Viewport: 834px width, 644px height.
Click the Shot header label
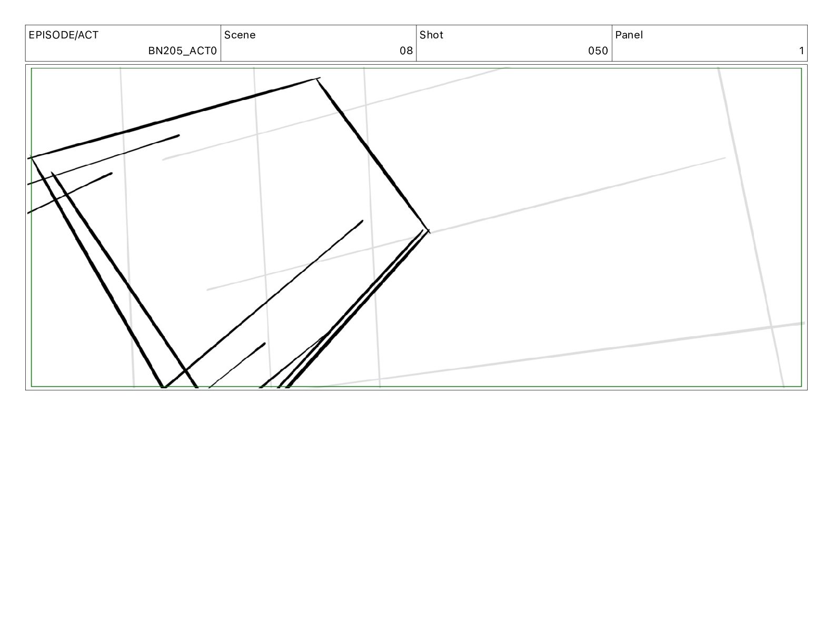tap(431, 35)
